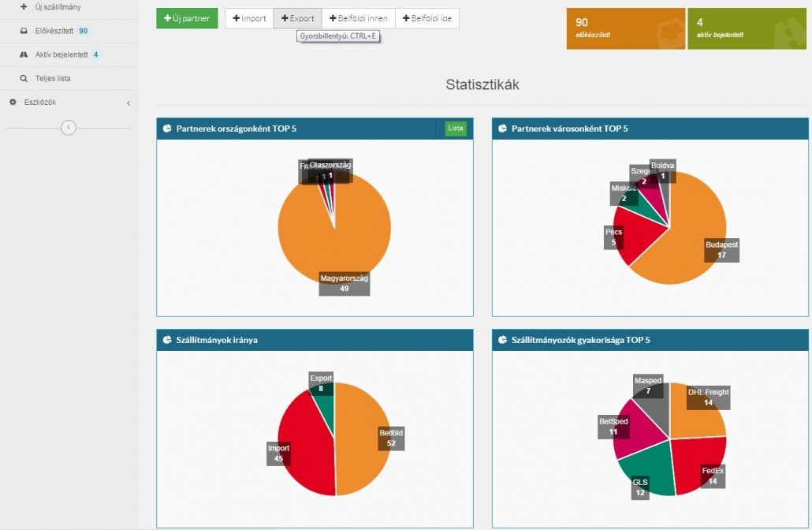Collapse the sidebar with the circular arrow

click(69, 128)
